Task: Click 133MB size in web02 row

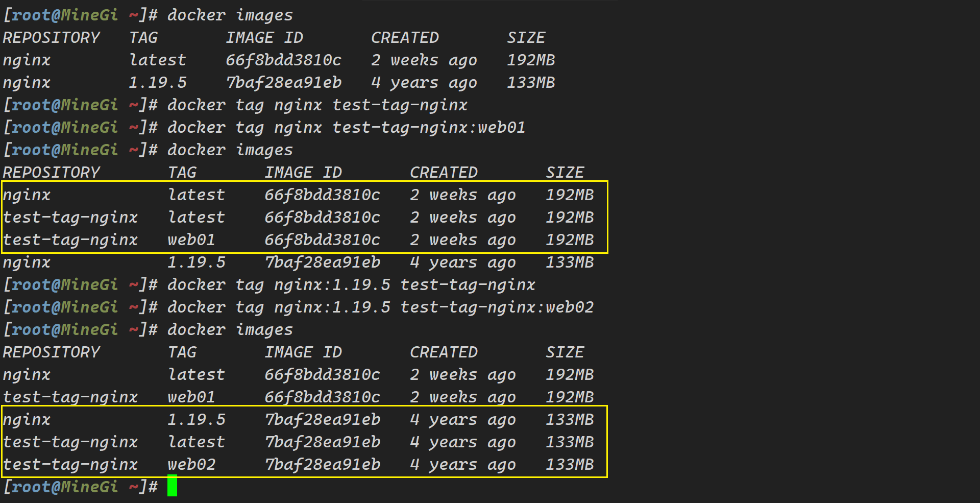Action: (x=570, y=465)
